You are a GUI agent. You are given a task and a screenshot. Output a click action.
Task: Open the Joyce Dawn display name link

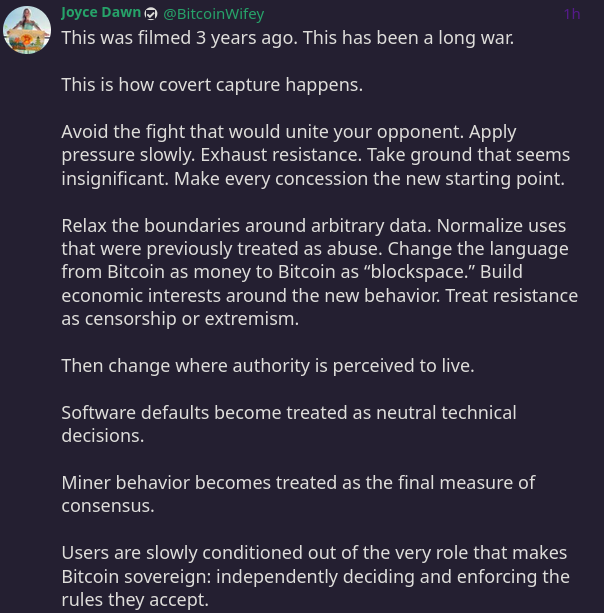point(101,13)
